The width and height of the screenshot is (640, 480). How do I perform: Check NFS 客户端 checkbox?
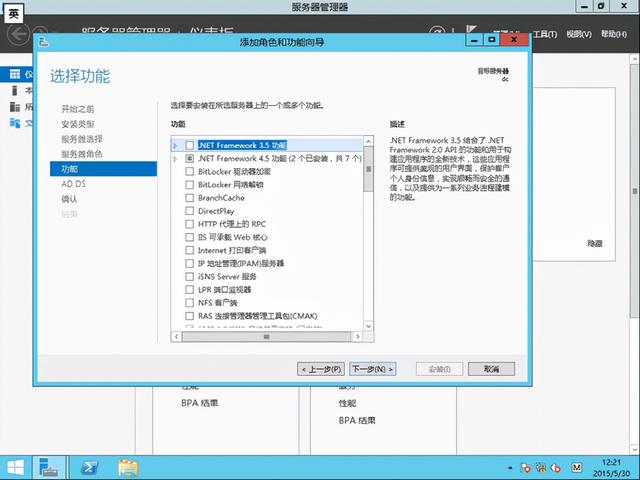189,303
